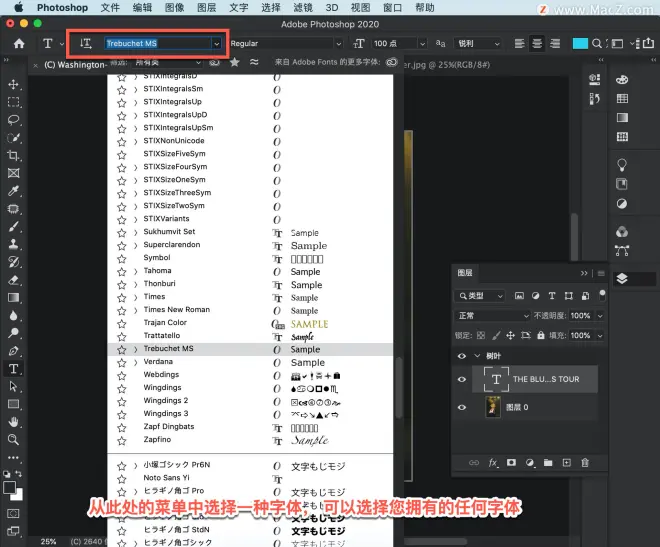Select the Path Selection tool

point(13,386)
